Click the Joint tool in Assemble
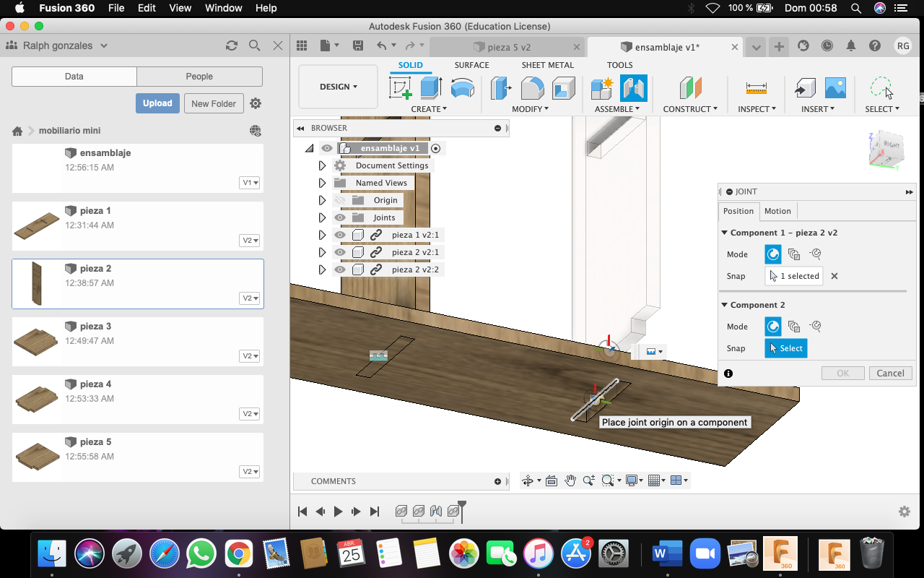The height and width of the screenshot is (578, 924). coord(633,88)
